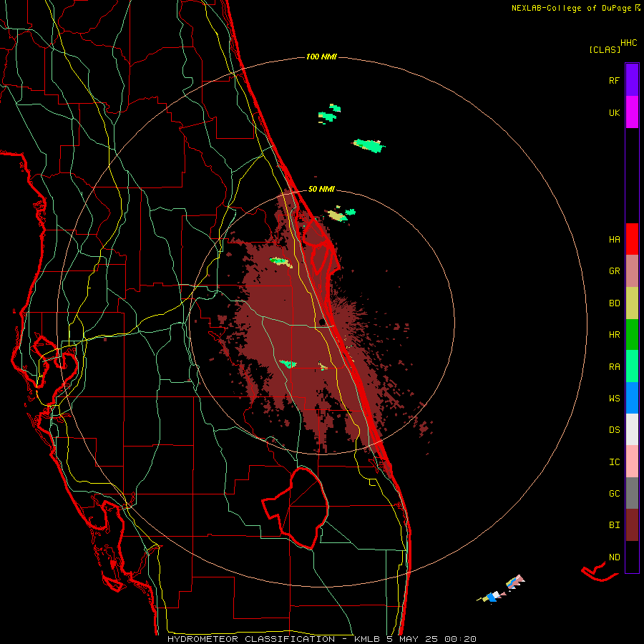Screen dimensions: 644x644
Task: Click the "00:20" timestamp at bottom
Action: click(x=460, y=639)
